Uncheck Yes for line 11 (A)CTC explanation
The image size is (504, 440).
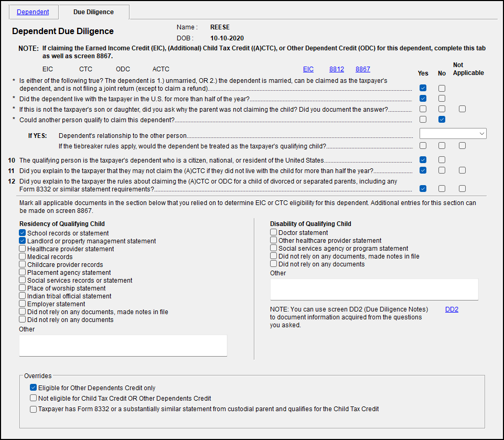point(423,170)
